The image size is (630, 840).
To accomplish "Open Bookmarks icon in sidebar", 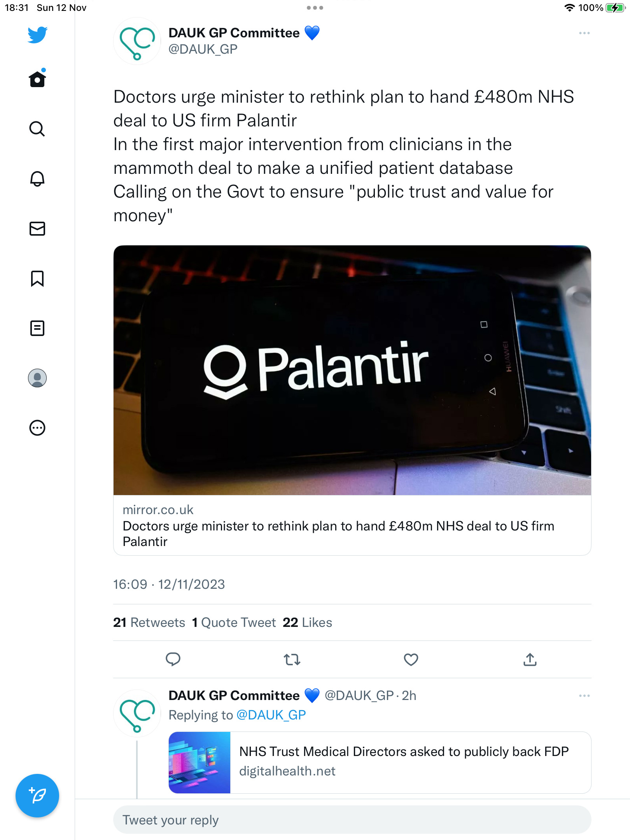I will pos(37,278).
